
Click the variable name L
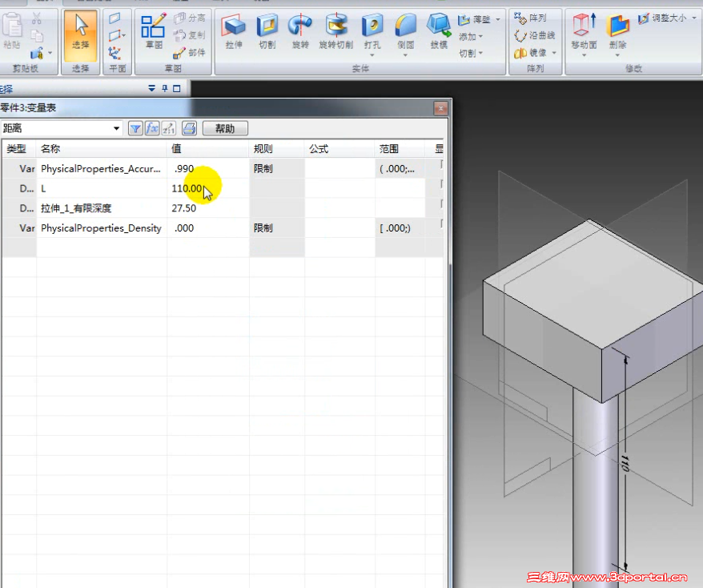click(43, 188)
